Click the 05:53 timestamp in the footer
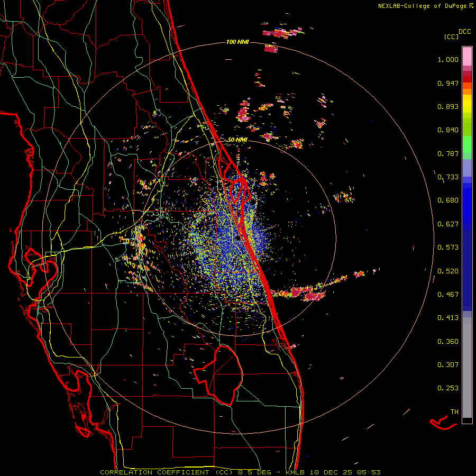 pos(368,472)
